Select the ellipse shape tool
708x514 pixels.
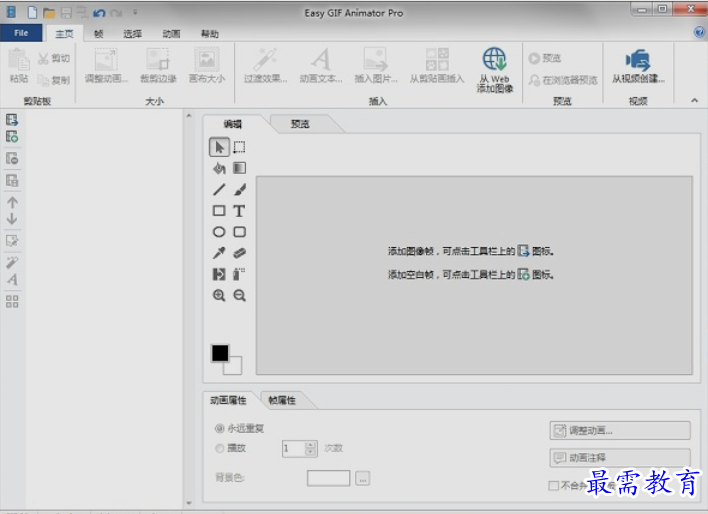coord(219,232)
